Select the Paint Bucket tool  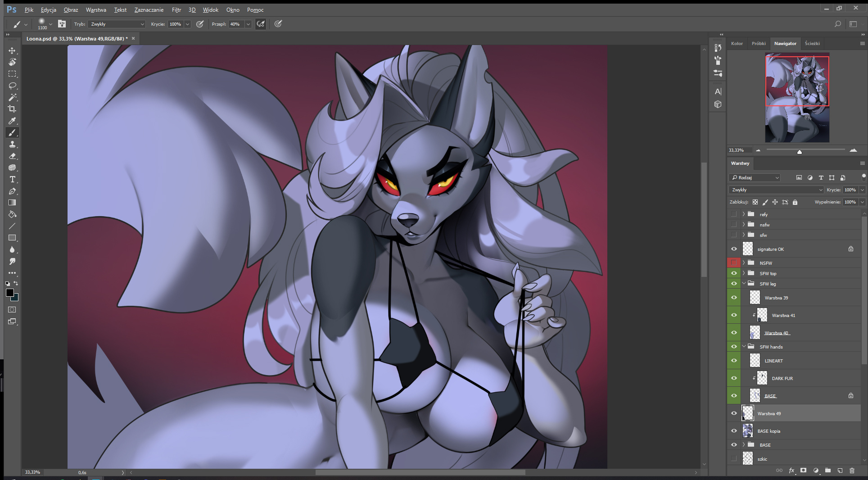(x=12, y=214)
